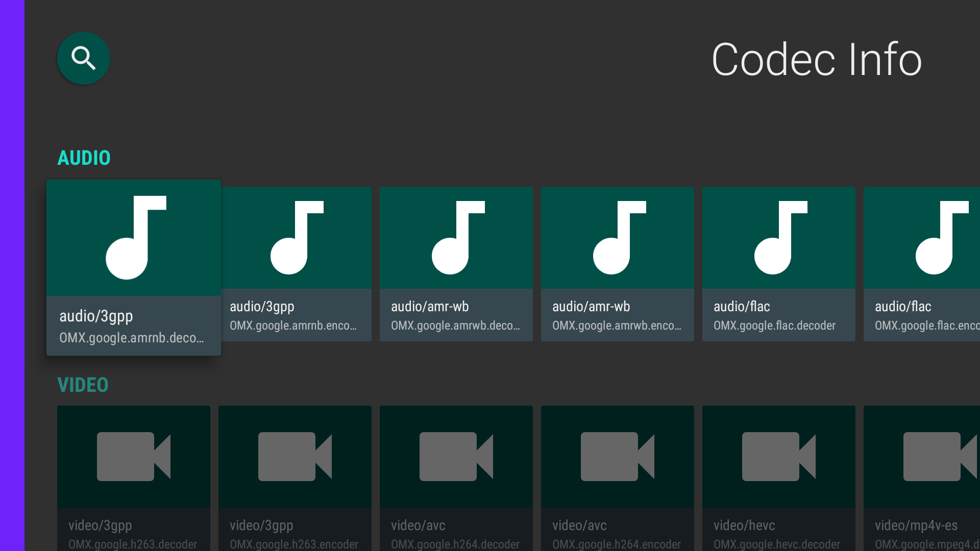This screenshot has width=980, height=551.
Task: Click music note icon of amrnb encoder card
Action: 297,238
